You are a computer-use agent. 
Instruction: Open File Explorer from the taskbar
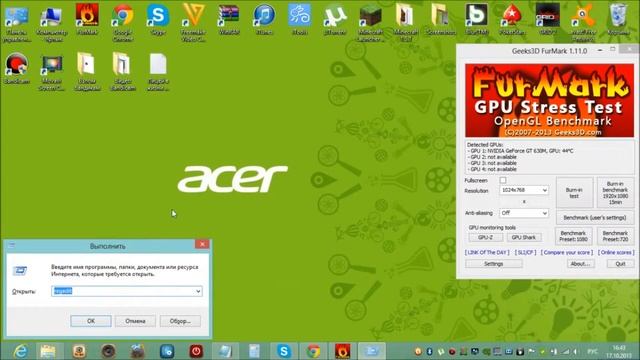pyautogui.click(x=48, y=351)
